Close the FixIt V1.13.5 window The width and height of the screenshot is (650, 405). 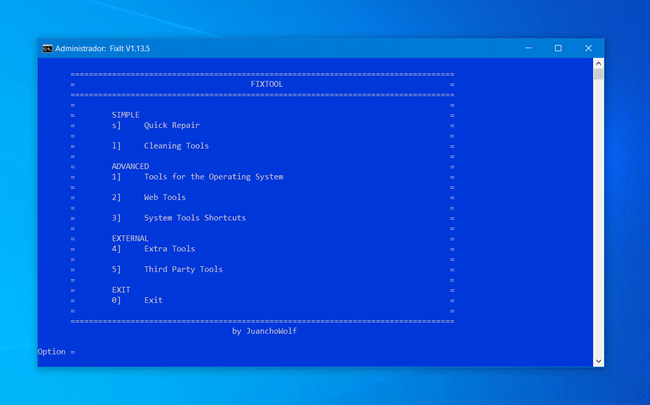pyautogui.click(x=588, y=48)
